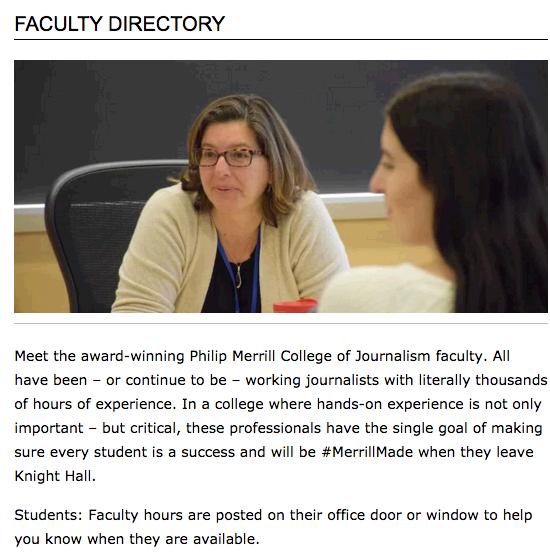Click the word Students: in the last paragraph
Image resolution: width=550 pixels, height=559 pixels.
click(x=48, y=516)
